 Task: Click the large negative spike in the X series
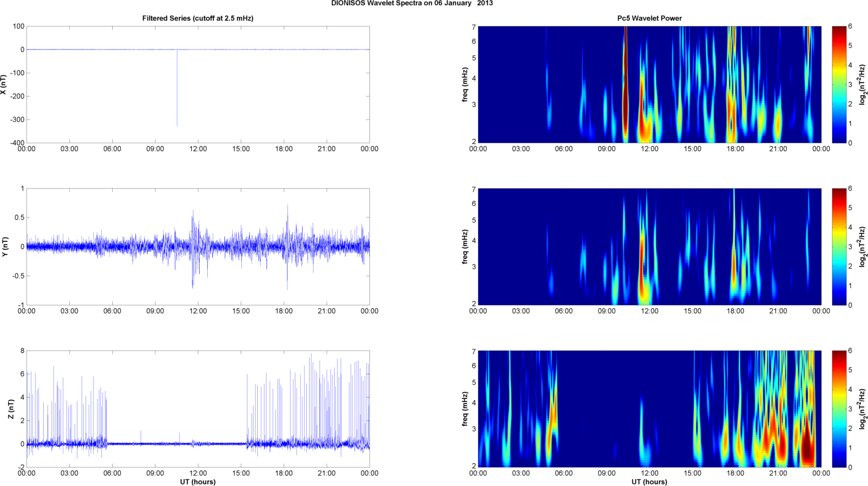click(177, 88)
